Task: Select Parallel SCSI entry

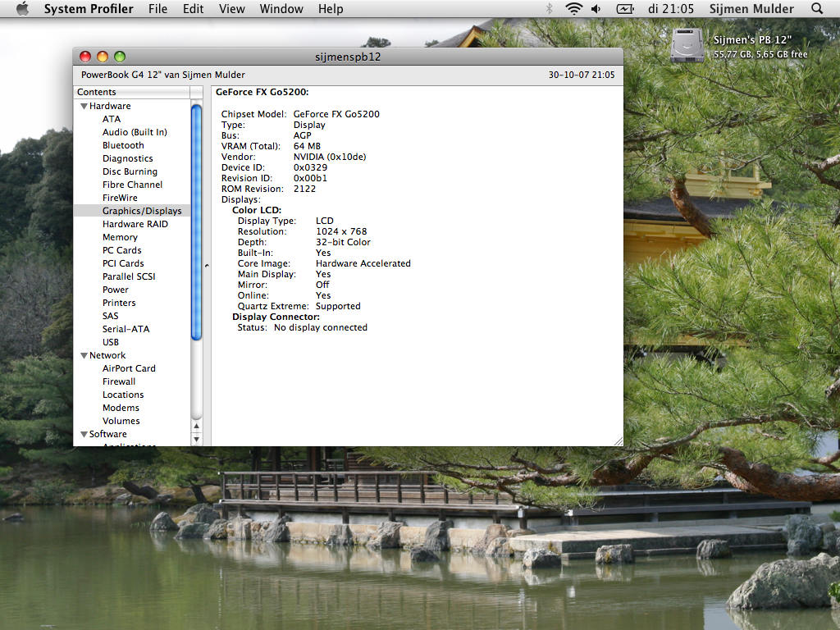Action: coord(129,276)
